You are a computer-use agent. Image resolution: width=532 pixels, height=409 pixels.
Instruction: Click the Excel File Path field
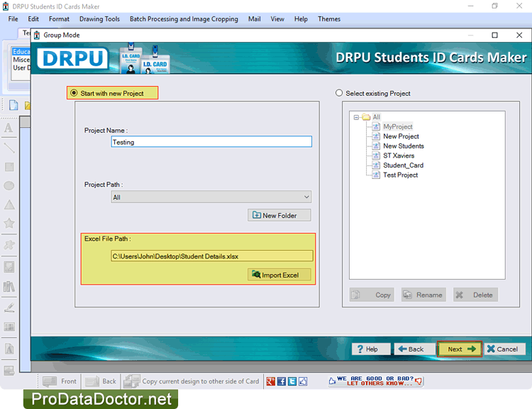[211, 256]
